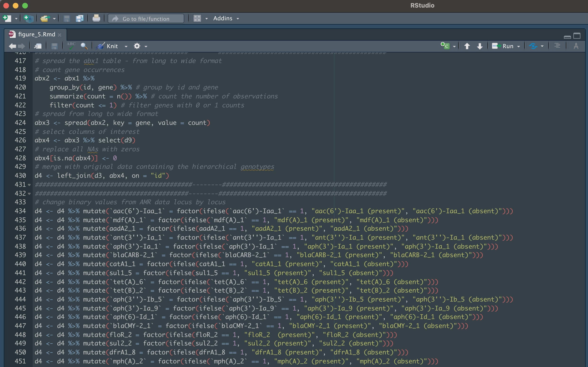The height and width of the screenshot is (367, 588).
Task: Collapse the fold at line 432
Action: point(29,194)
